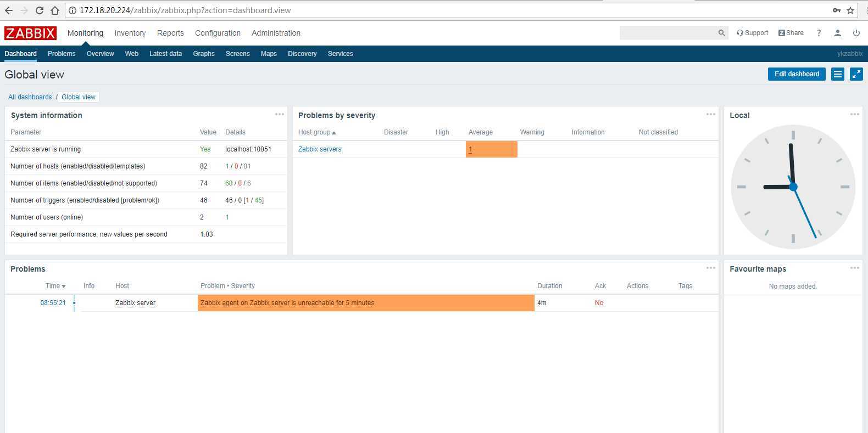Screen dimensions: 868x433
Task: Go to All dashboards breadcrumb
Action: click(x=30, y=97)
